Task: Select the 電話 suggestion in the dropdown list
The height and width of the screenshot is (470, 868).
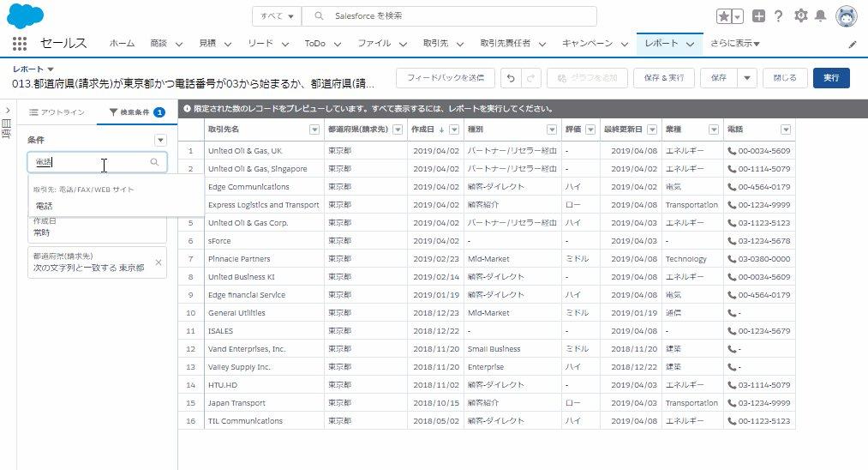Action: pos(45,206)
